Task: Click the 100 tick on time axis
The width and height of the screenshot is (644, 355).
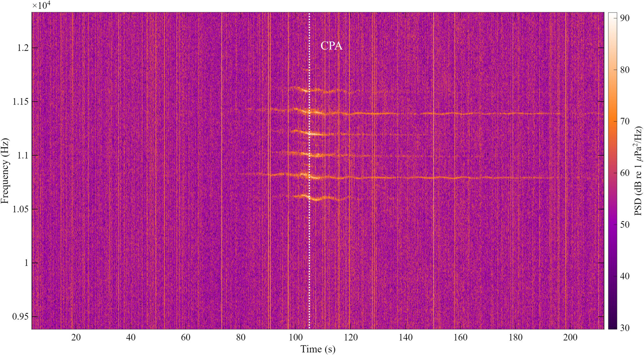Action: [x=296, y=337]
